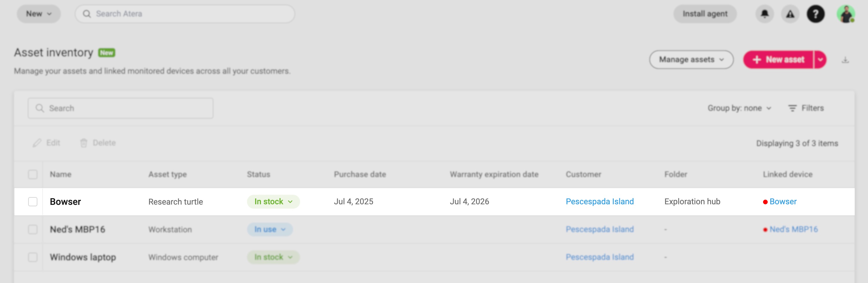The height and width of the screenshot is (283, 868).
Task: Open the user profile avatar
Action: click(x=846, y=14)
